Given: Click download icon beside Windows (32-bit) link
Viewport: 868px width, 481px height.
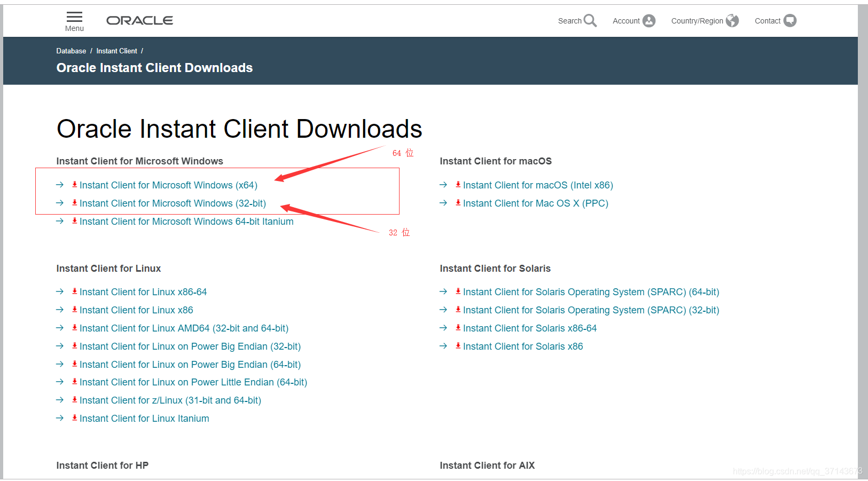Looking at the screenshot, I should [x=75, y=203].
